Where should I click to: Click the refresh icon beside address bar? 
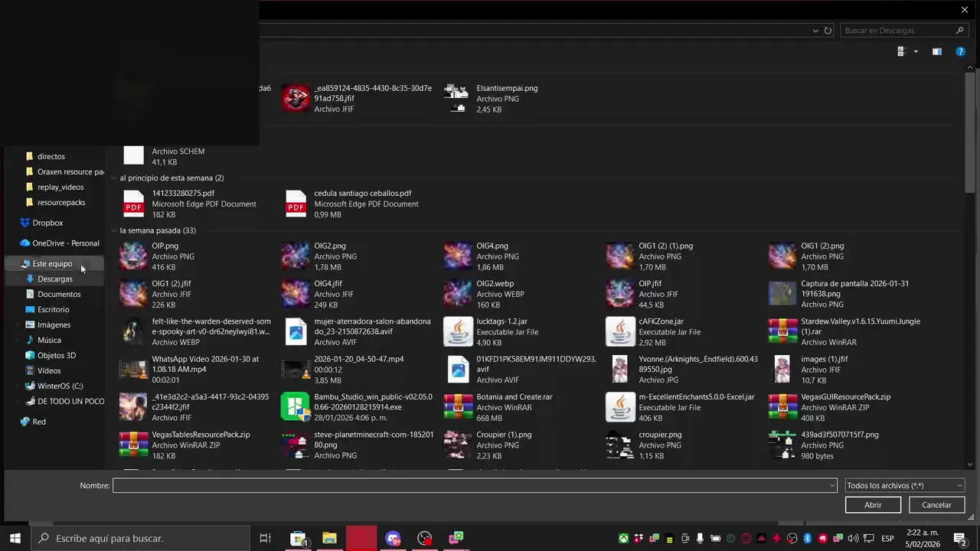(828, 31)
